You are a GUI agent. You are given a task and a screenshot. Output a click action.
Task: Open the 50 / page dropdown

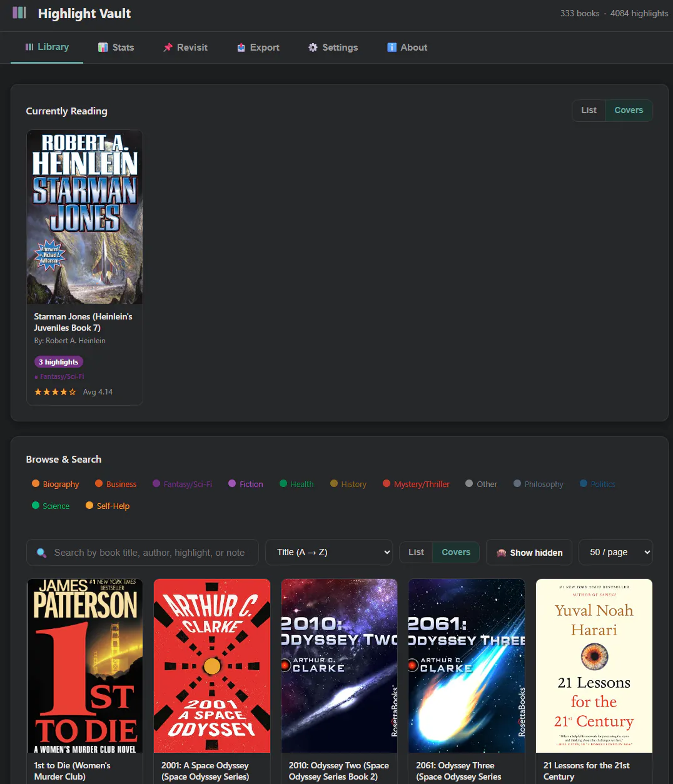615,553
